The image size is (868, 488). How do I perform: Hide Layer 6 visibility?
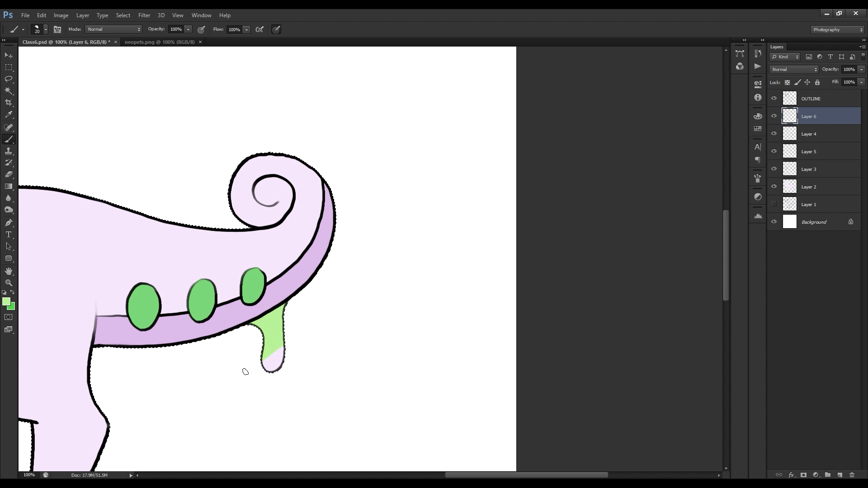pyautogui.click(x=774, y=116)
